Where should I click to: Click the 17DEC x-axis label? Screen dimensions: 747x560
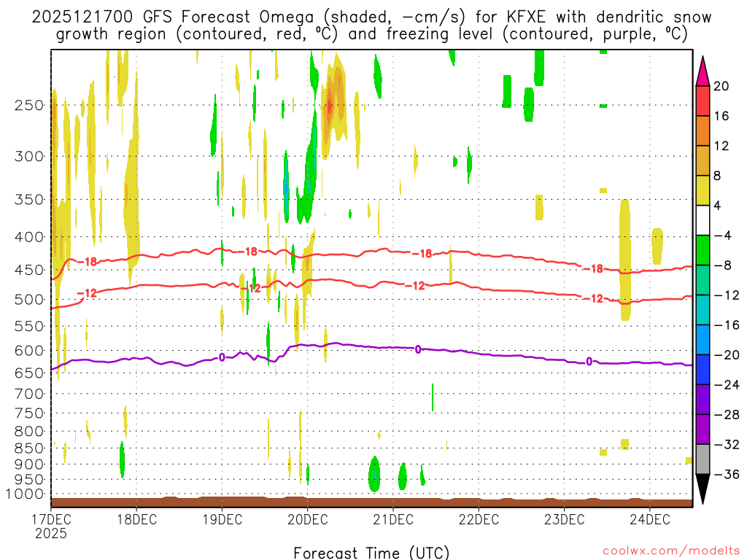[x=51, y=518]
